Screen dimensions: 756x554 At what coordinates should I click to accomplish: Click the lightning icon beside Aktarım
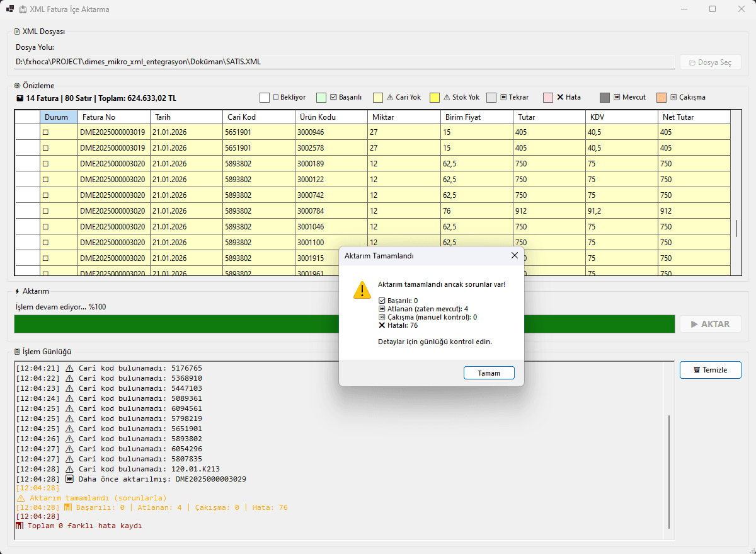[17, 291]
